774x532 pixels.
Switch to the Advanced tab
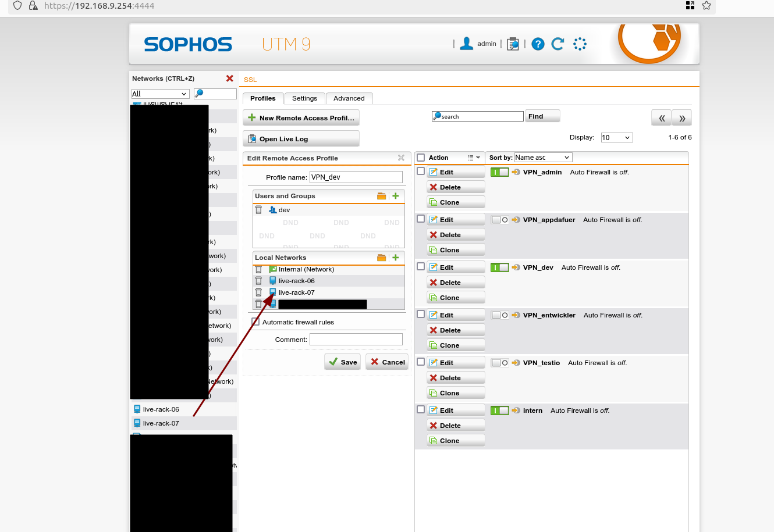(x=349, y=98)
